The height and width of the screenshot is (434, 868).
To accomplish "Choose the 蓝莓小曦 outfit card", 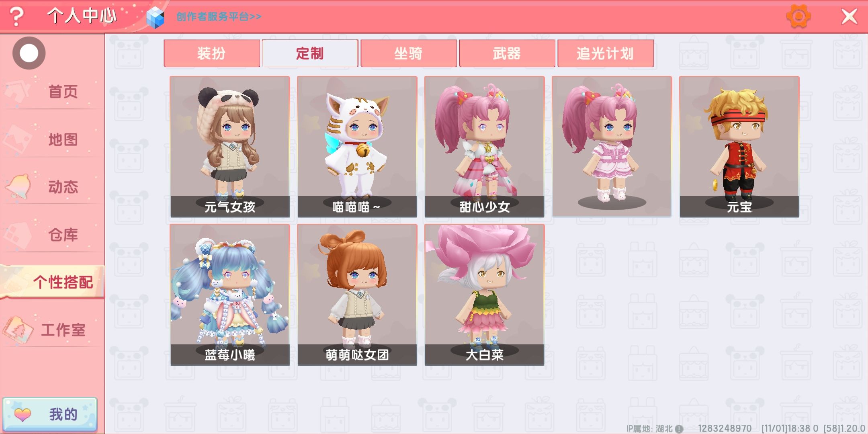I will [x=230, y=295].
